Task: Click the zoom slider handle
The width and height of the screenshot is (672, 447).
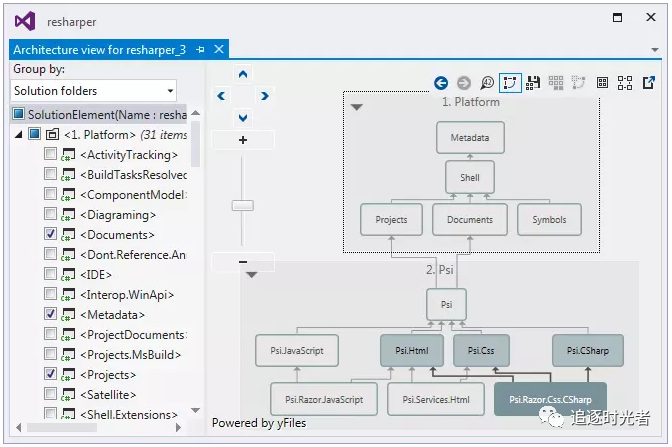Action: click(243, 205)
